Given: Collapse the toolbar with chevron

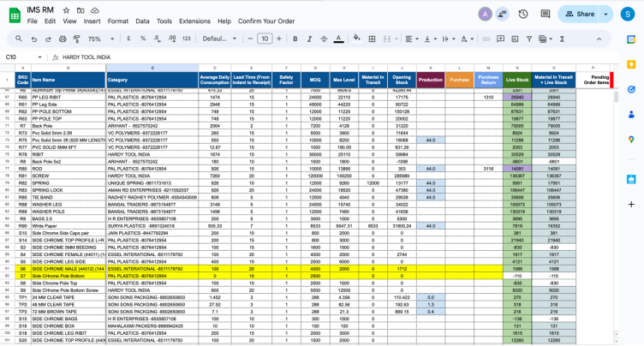Looking at the screenshot, I should (x=599, y=39).
